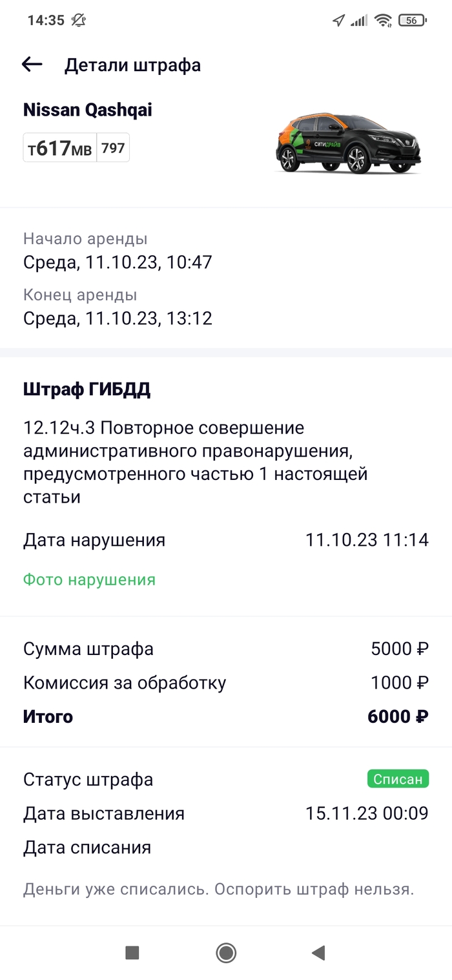Tap the license plate т617мв 797
Image resolution: width=452 pixels, height=980 pixels.
click(76, 148)
